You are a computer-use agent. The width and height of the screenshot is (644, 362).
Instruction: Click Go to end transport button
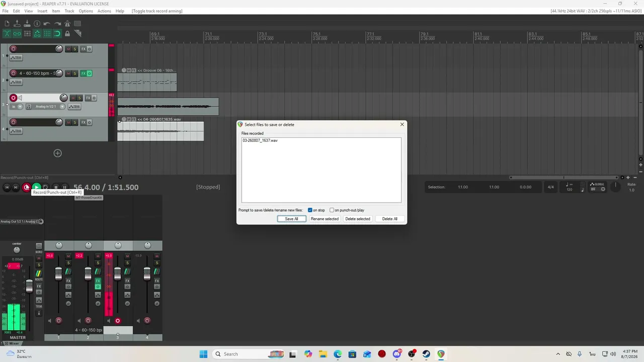click(16, 187)
